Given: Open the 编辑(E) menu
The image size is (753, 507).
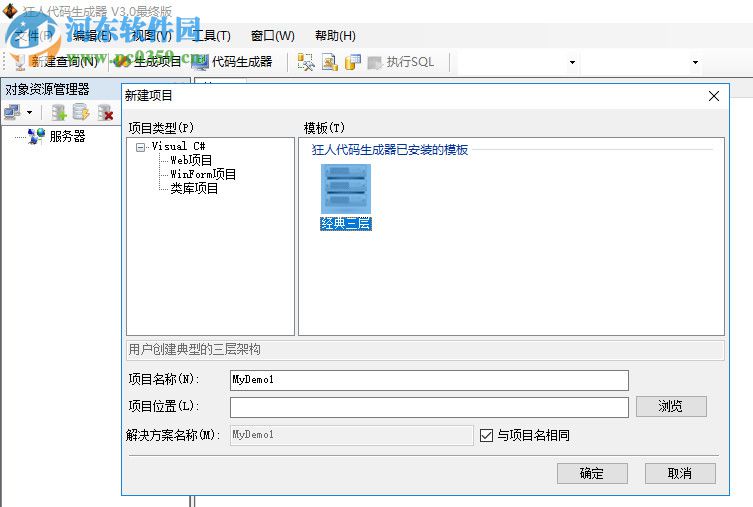Looking at the screenshot, I should point(92,36).
